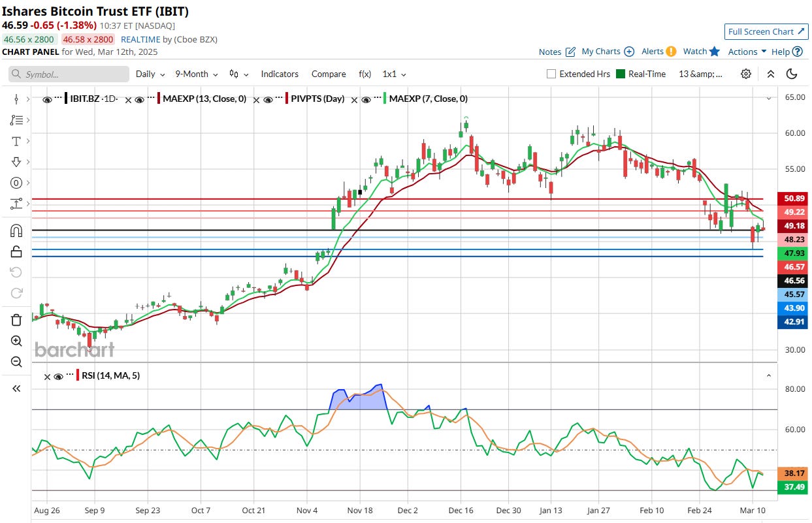Click the Watch link
Screen dimensions: 812x523
point(695,52)
